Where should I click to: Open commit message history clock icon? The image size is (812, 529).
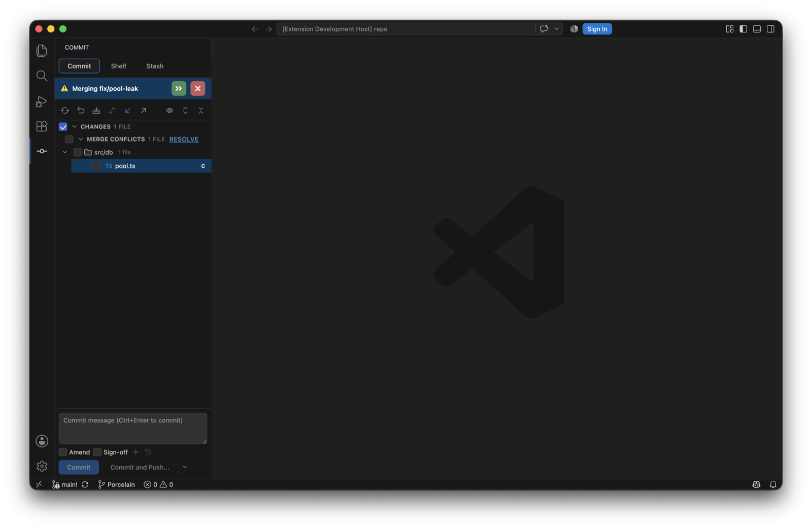[148, 452]
